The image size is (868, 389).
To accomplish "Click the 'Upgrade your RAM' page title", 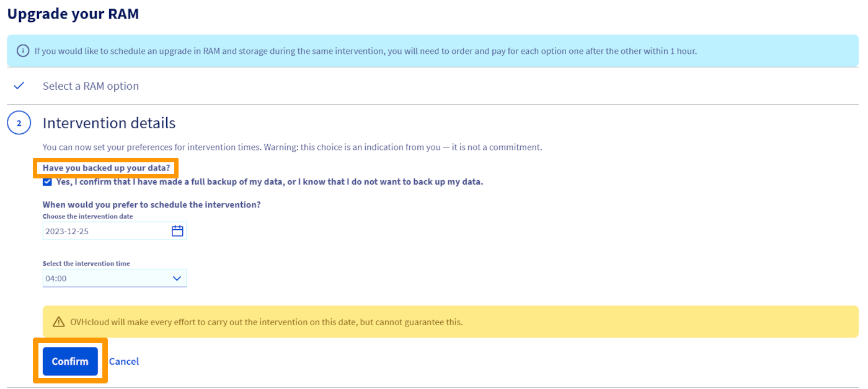I will (x=73, y=14).
